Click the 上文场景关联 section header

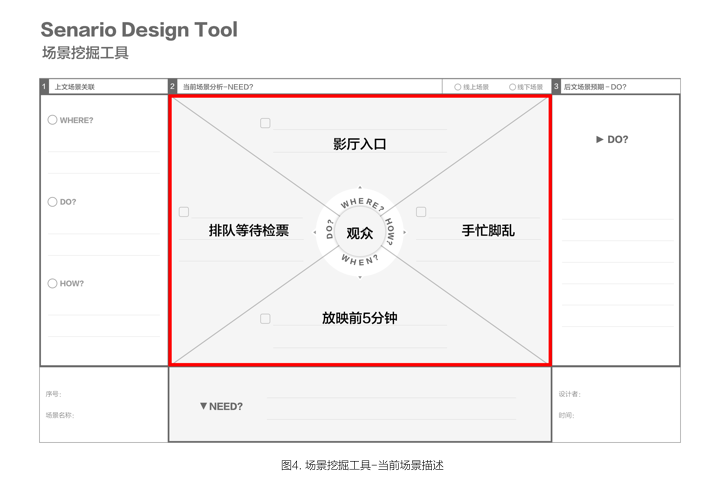pyautogui.click(x=74, y=87)
